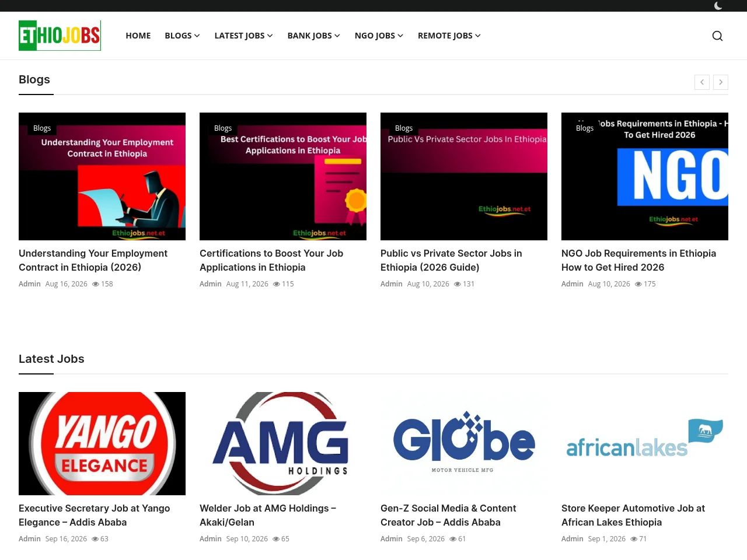Viewport: 747px width, 560px height.
Task: Click Admin author under Gen-Z Social Media job
Action: (392, 539)
